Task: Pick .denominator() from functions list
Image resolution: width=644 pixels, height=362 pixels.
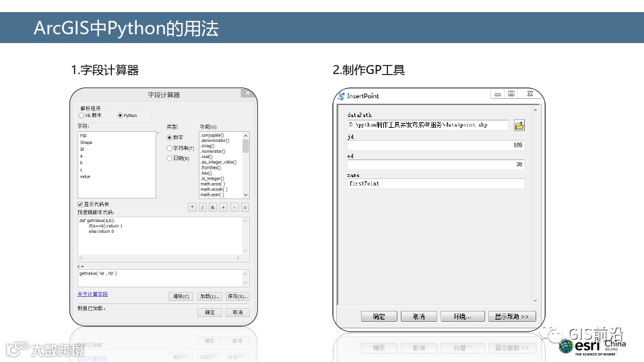Action: coord(215,141)
